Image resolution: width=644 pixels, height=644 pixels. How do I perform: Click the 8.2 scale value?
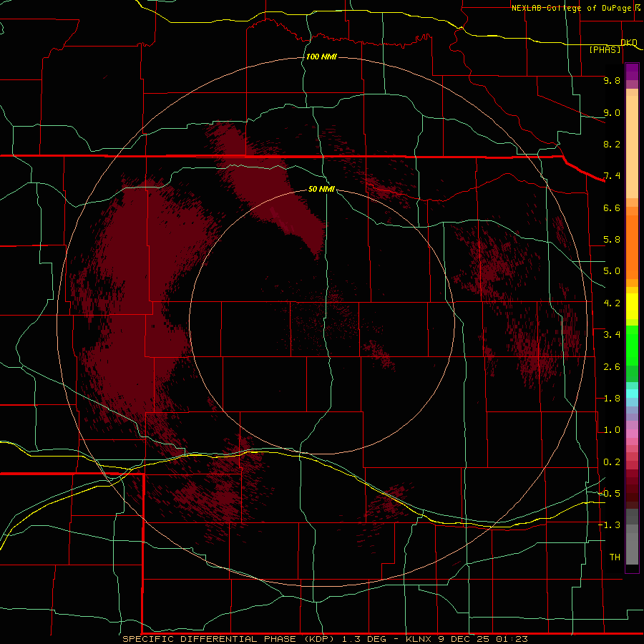click(612, 144)
